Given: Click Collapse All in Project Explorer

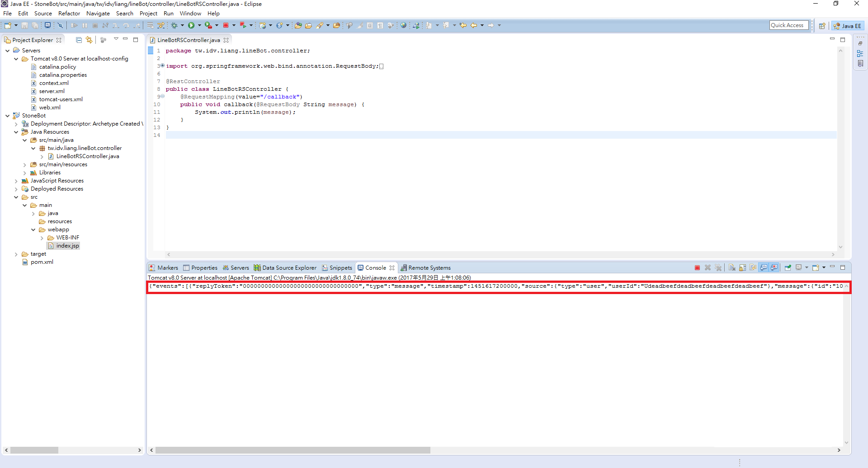Looking at the screenshot, I should point(79,40).
